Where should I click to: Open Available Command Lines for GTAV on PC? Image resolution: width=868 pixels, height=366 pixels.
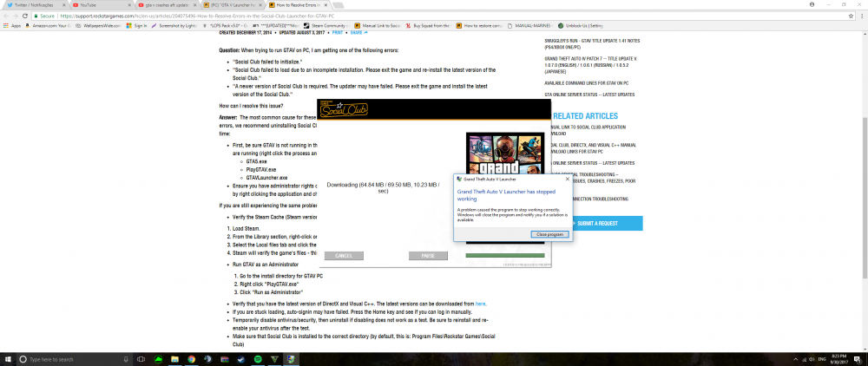(587, 83)
